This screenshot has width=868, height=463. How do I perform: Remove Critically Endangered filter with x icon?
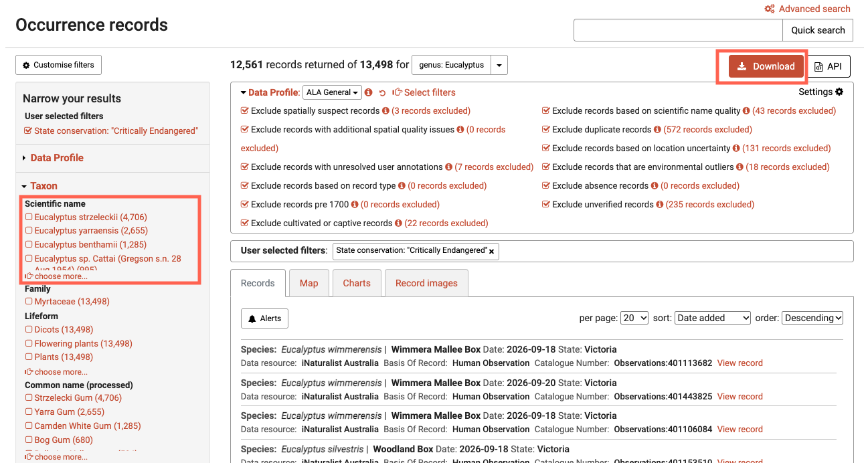[492, 252]
